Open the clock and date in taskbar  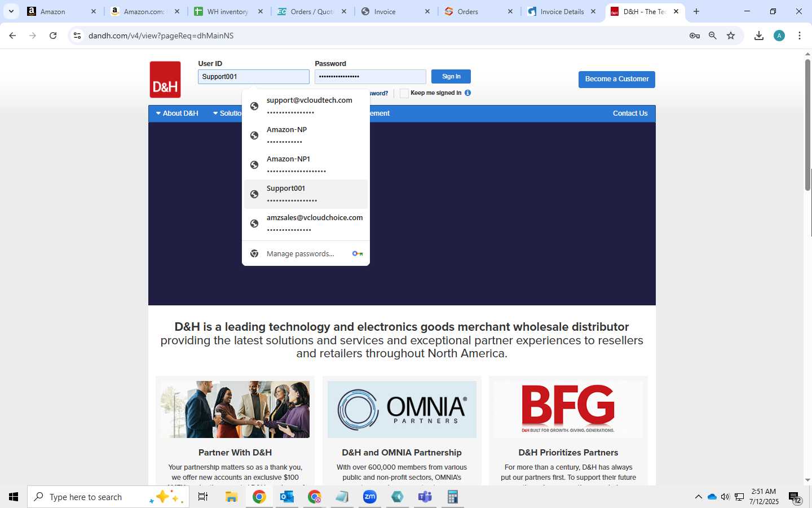(764, 497)
